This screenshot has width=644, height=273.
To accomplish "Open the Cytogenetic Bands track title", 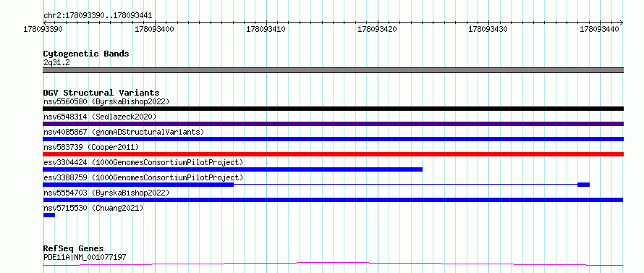I will click(86, 54).
